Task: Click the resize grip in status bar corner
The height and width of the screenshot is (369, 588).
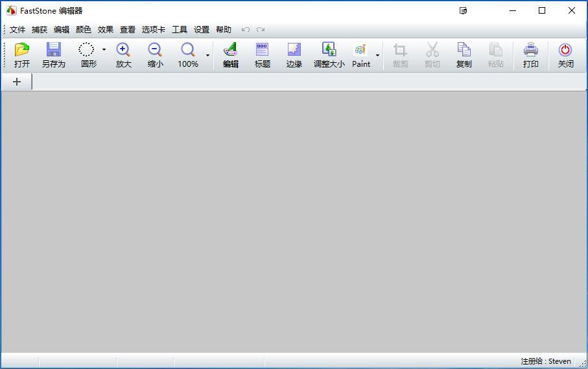Action: pyautogui.click(x=582, y=363)
